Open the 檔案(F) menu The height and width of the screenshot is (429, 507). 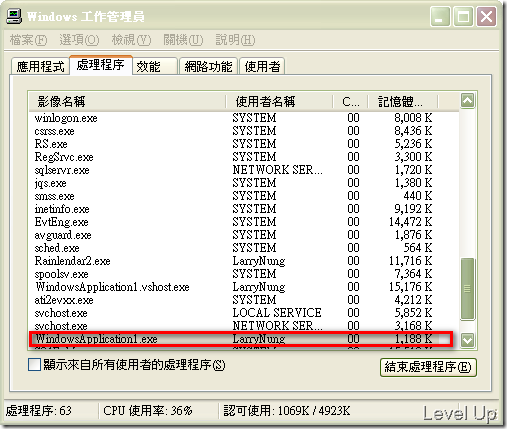(28, 40)
